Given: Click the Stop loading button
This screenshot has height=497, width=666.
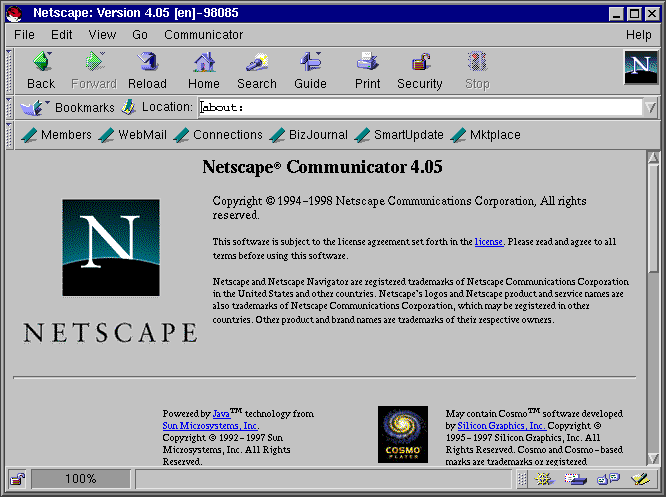Looking at the screenshot, I should (x=477, y=71).
